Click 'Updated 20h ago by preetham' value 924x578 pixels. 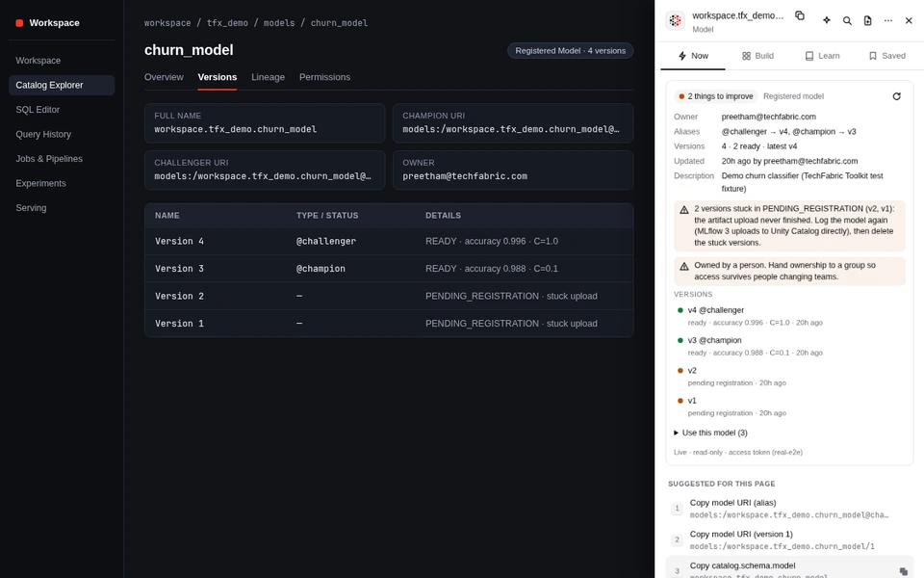pos(789,161)
